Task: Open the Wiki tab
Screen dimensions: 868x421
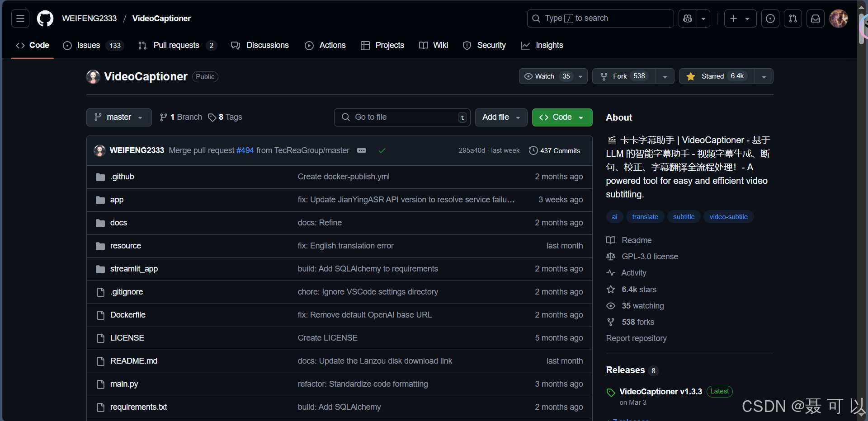Action: [434, 45]
